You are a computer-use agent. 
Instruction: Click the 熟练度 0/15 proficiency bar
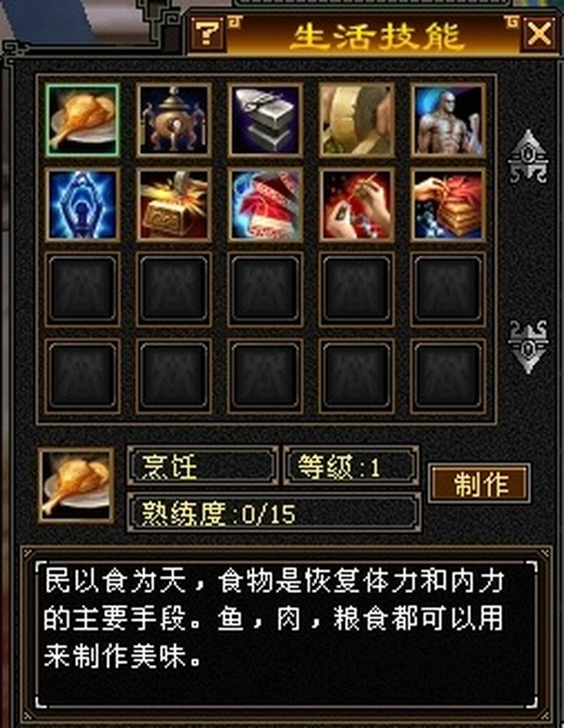274,513
